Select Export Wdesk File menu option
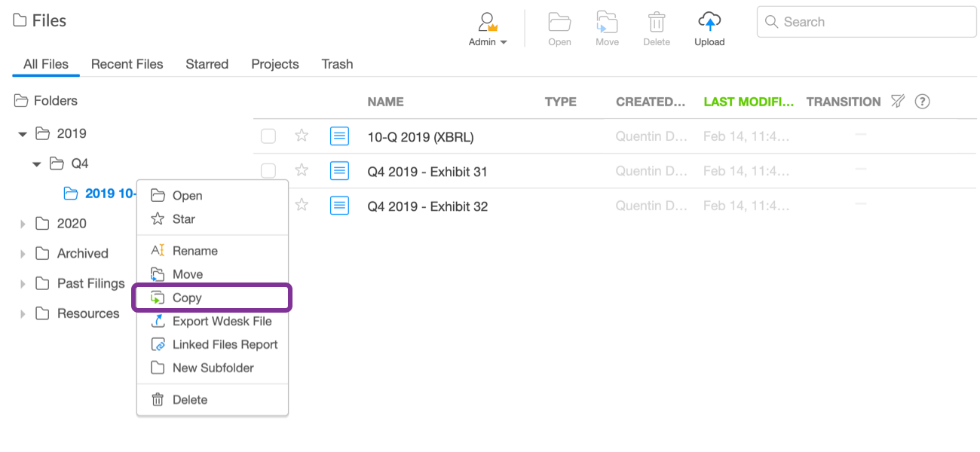The width and height of the screenshot is (980, 452). (x=221, y=321)
